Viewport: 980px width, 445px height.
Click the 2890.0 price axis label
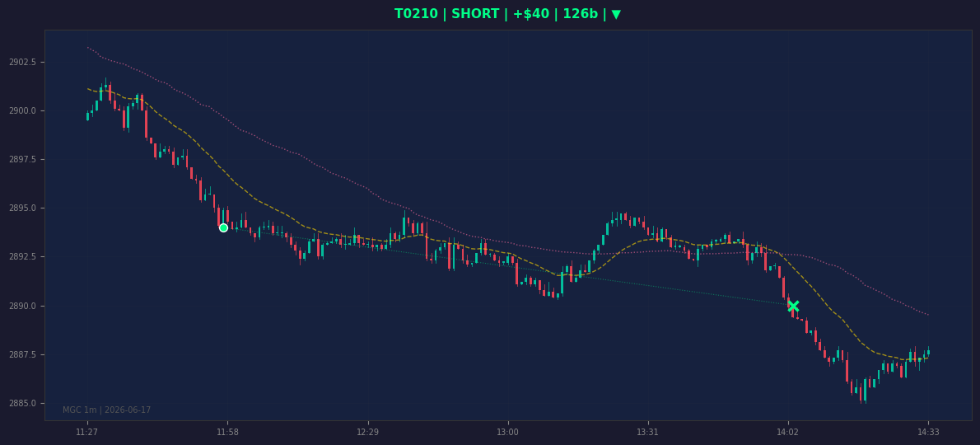[x=22, y=306]
